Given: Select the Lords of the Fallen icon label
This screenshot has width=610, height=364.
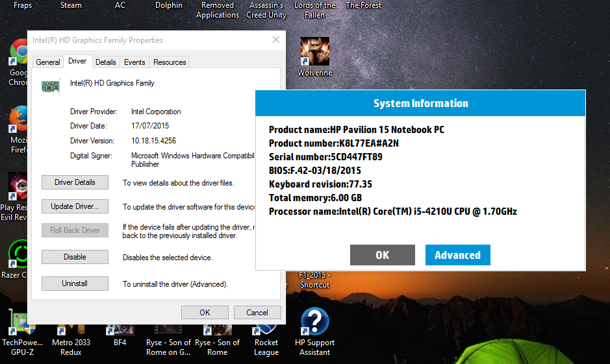Looking at the screenshot, I should (x=314, y=10).
